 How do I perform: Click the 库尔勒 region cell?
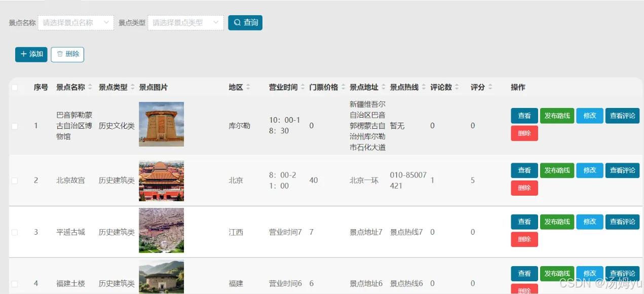click(239, 126)
